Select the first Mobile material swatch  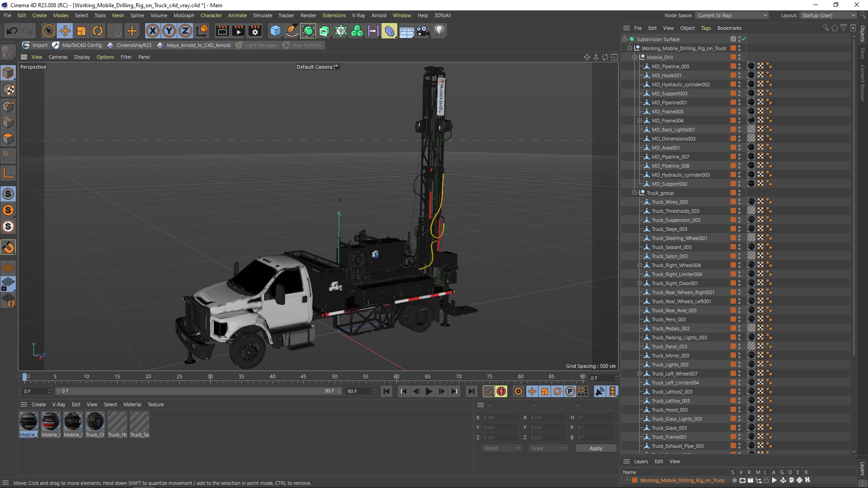click(28, 424)
